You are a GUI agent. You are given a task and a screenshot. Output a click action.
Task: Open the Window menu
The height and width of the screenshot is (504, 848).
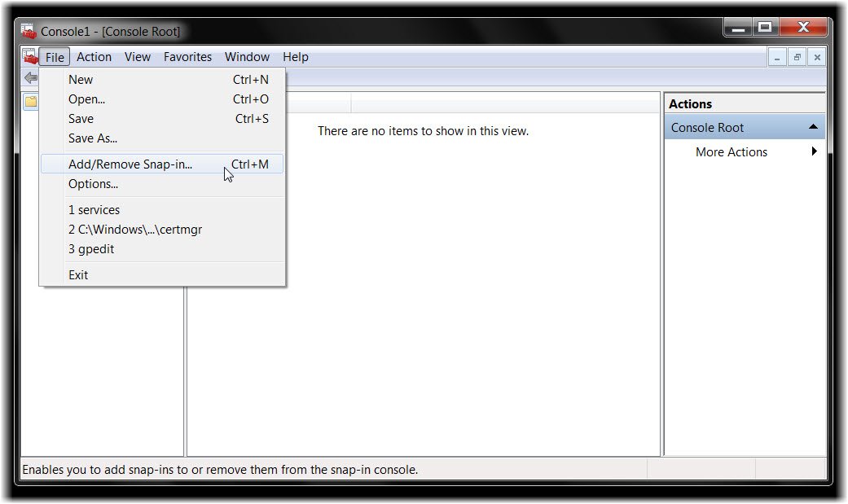pyautogui.click(x=247, y=57)
